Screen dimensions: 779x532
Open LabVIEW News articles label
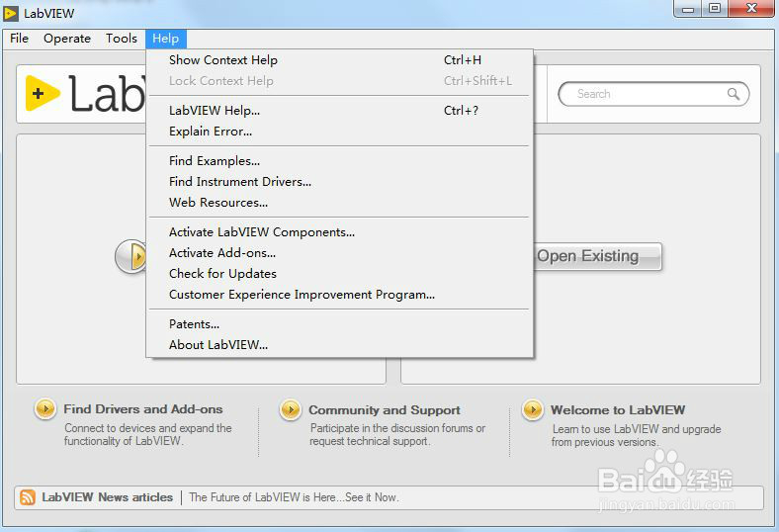(108, 497)
